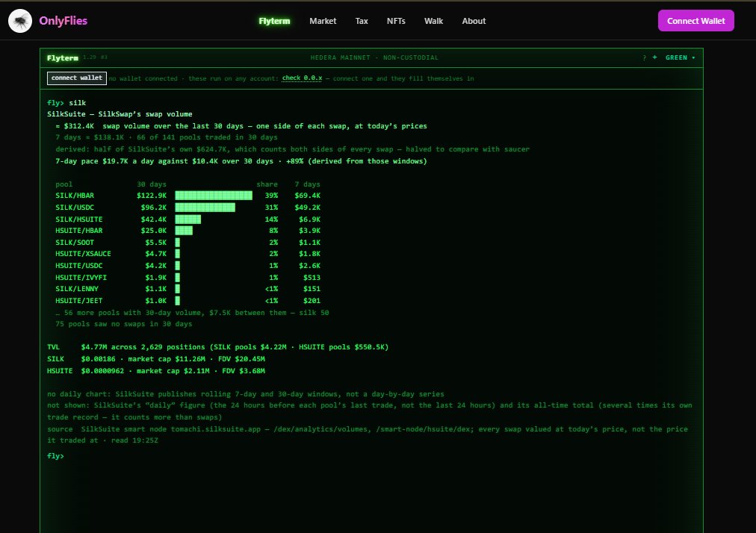This screenshot has height=533, width=756.
Task: Click the $312.4K swap volume figure
Action: (x=79, y=126)
